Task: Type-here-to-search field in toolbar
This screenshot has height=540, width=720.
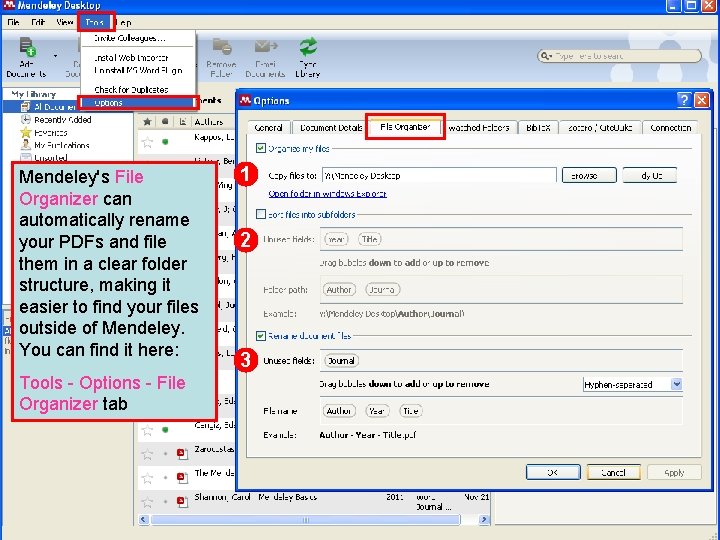Action: [x=620, y=56]
